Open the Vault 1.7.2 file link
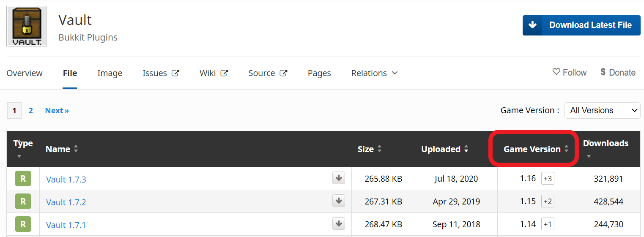This screenshot has height=237, width=644. click(66, 202)
